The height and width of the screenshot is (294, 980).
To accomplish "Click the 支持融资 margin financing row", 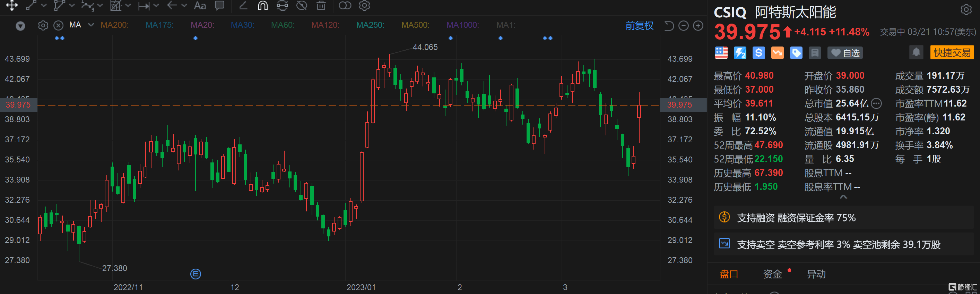I will pyautogui.click(x=843, y=217).
